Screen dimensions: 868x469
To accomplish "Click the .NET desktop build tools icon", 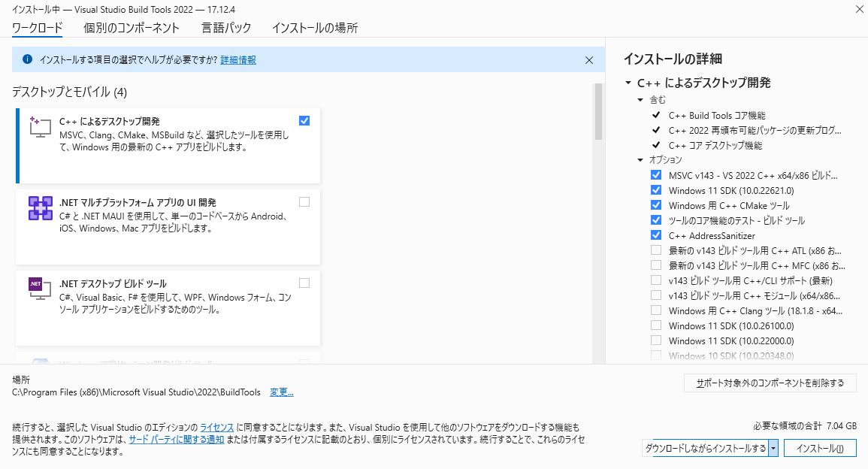I will (x=40, y=289).
